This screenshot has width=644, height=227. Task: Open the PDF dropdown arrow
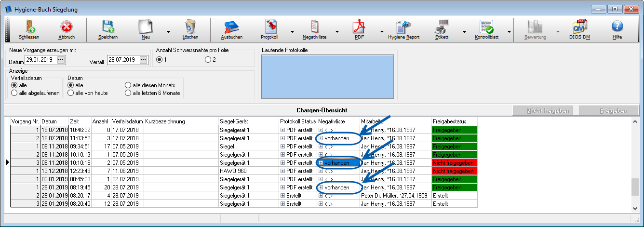point(382,32)
